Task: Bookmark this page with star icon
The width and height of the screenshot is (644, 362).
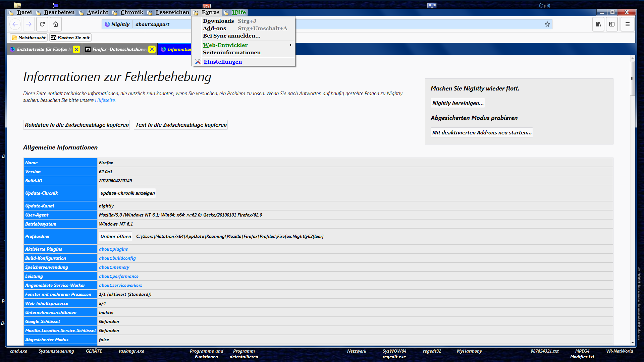Action: (547, 24)
